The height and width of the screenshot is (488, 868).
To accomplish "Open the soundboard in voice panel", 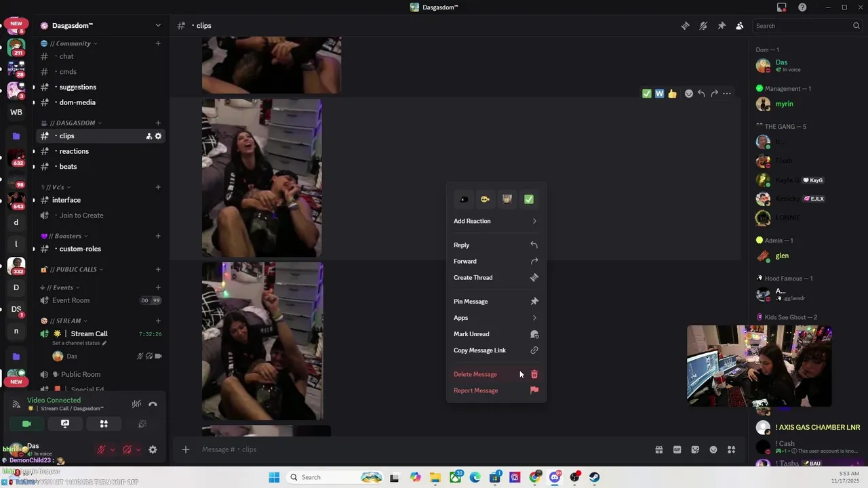I will (x=142, y=424).
